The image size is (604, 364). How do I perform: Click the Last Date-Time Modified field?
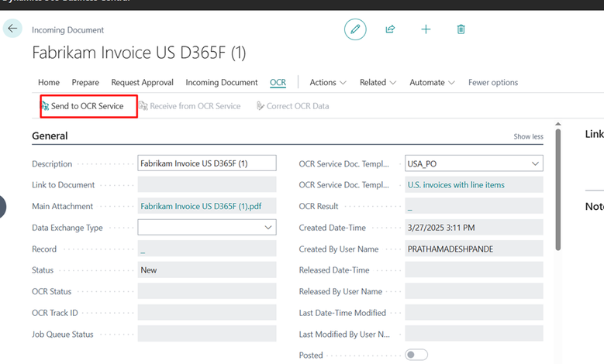click(x=474, y=312)
